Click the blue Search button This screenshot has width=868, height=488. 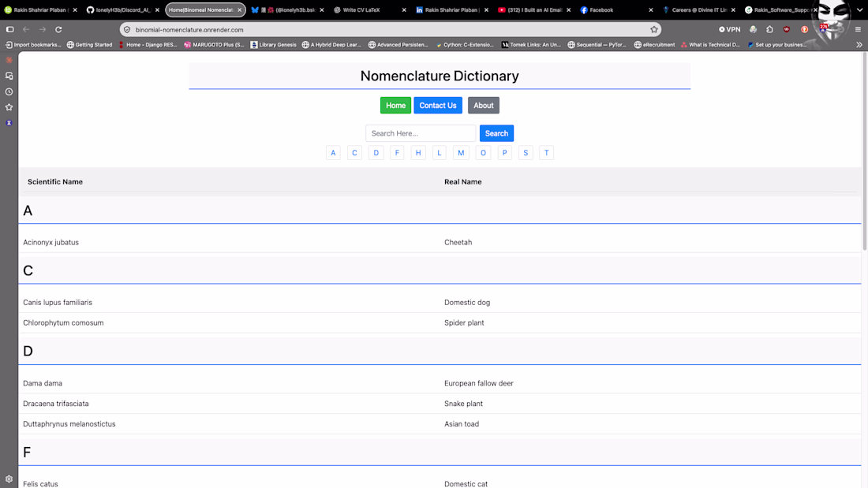click(x=496, y=133)
